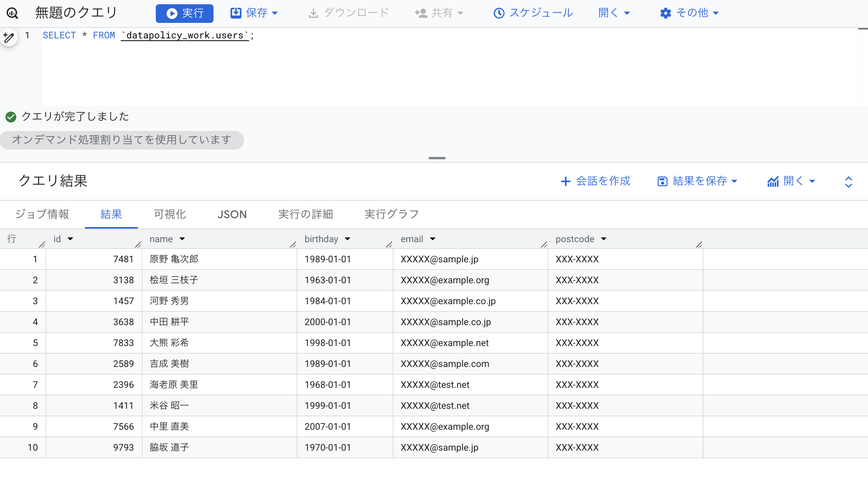This screenshot has height=496, width=868.
Task: Run the query with 実行 button
Action: 184,13
